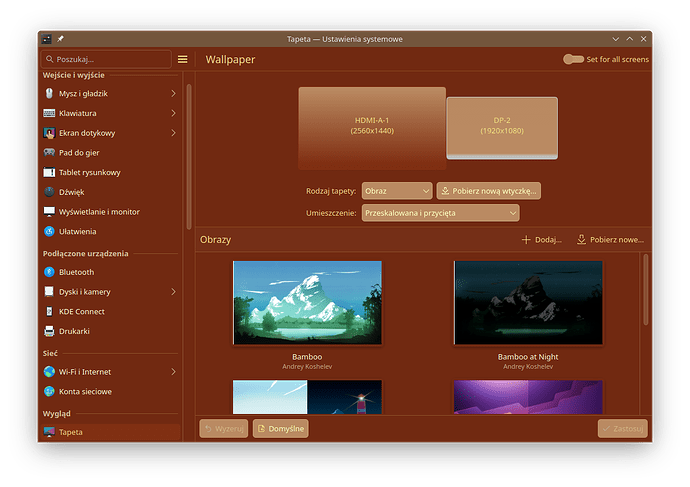Click the pin icon in the title bar
690x487 pixels.
[60, 39]
